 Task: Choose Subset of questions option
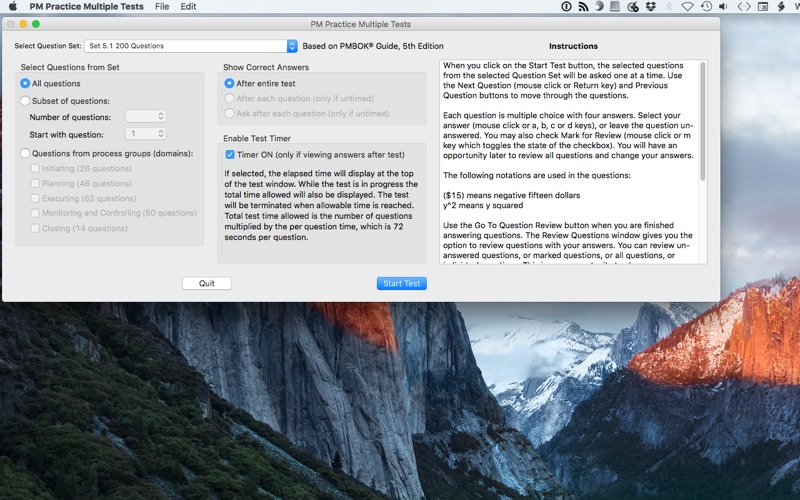click(x=26, y=101)
